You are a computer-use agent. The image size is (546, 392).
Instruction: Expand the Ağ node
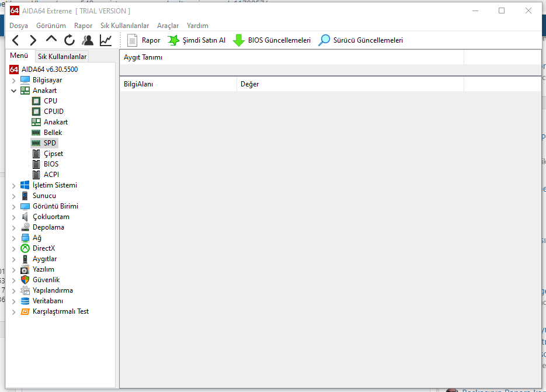tap(13, 238)
